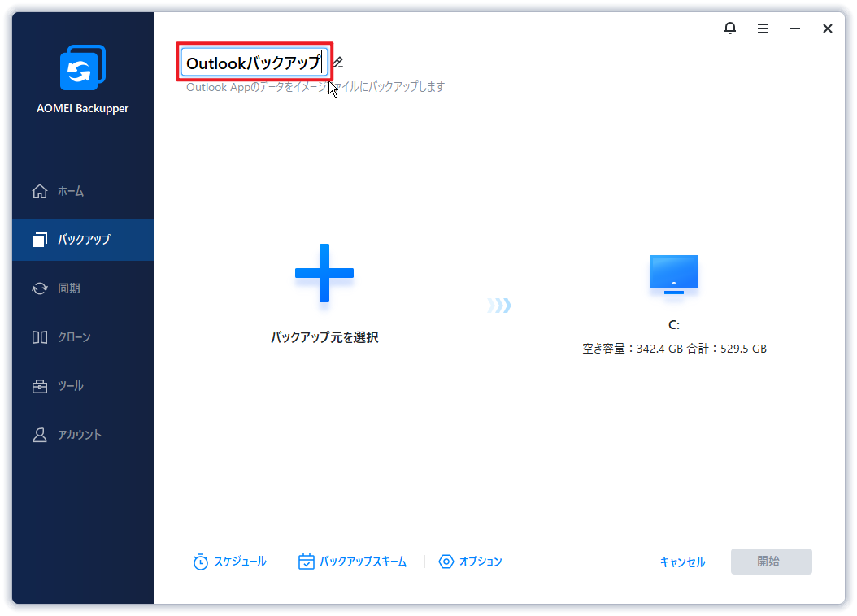Open クローン in the sidebar
This screenshot has width=857, height=616.
click(83, 337)
